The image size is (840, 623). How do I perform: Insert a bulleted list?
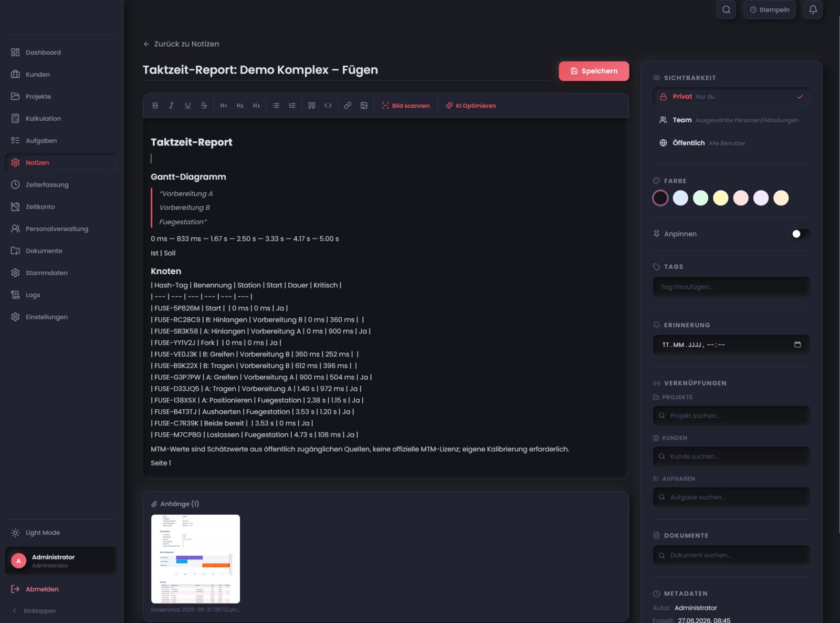click(x=276, y=106)
